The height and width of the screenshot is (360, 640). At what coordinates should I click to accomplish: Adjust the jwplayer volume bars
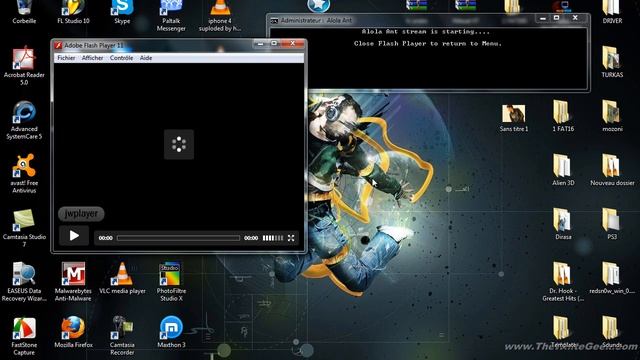(273, 238)
